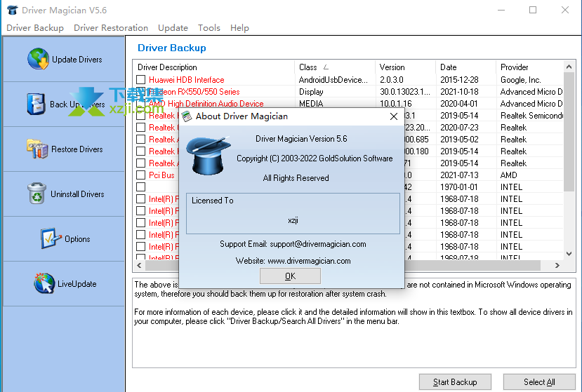
Task: Click the Update Drivers globe icon
Action: 38,59
